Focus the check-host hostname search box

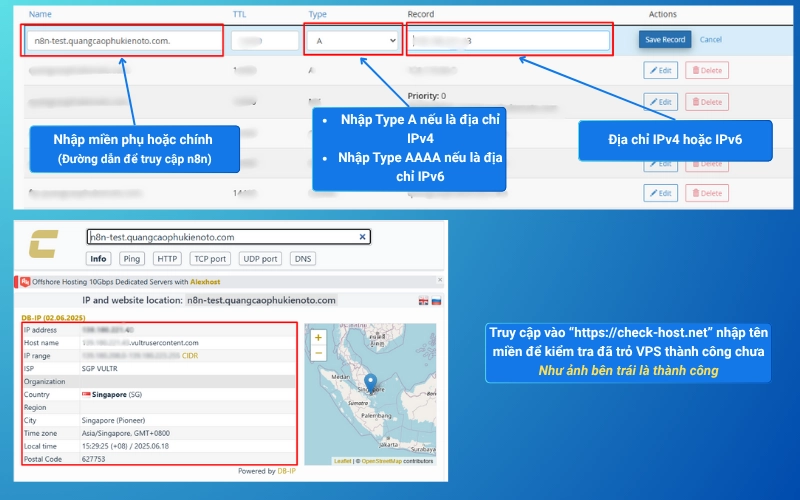(x=229, y=237)
